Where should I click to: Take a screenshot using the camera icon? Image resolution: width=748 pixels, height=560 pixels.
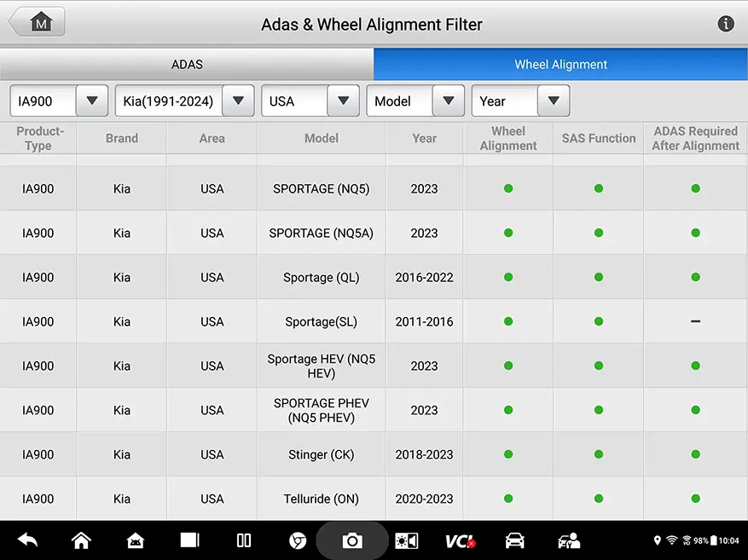[x=351, y=540]
